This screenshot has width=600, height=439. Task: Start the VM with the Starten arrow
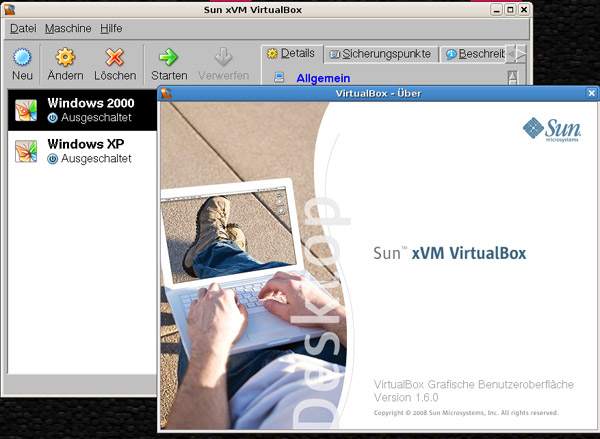tap(169, 58)
